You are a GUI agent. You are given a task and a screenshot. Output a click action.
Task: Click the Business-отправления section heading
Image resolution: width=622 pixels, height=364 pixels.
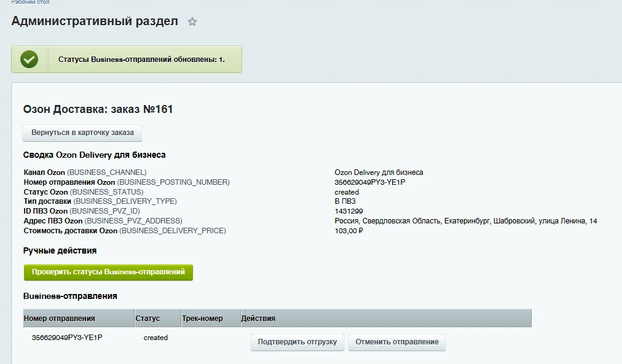(70, 296)
